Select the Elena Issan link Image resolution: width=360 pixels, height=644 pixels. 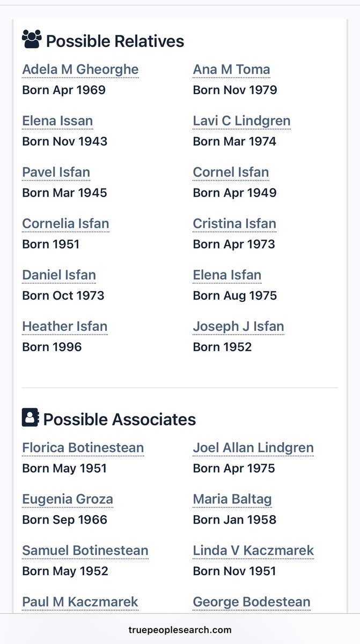(x=57, y=121)
